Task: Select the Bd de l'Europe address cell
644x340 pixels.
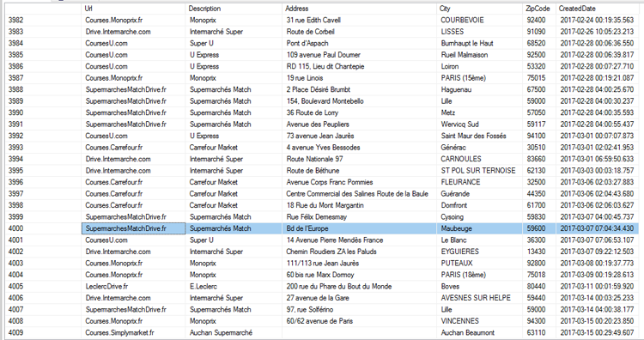Action: tap(360, 228)
